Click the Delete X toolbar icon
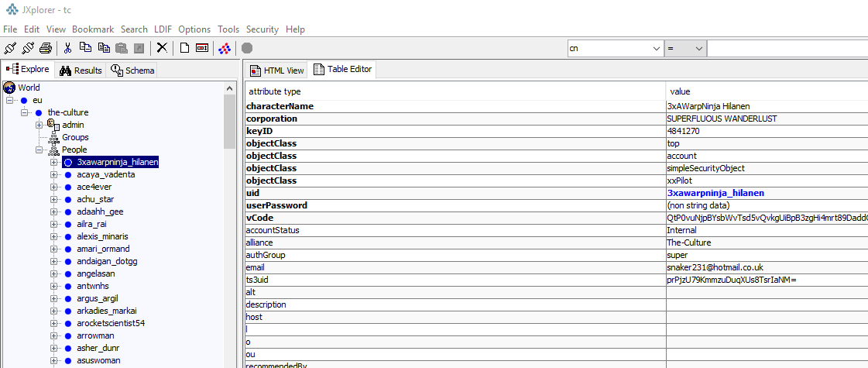868x368 pixels. tap(162, 48)
